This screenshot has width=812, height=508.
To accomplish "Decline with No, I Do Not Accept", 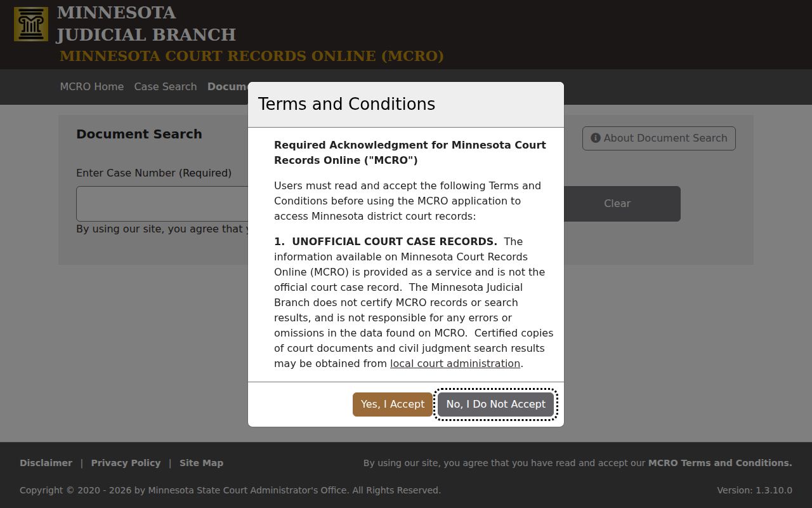I will 495,404.
